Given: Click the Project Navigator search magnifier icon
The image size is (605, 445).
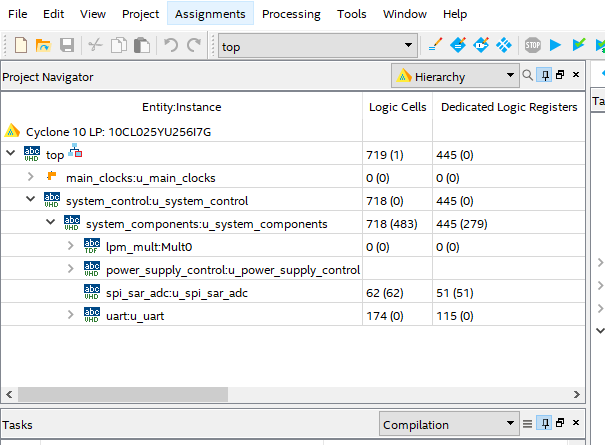Looking at the screenshot, I should pyautogui.click(x=527, y=75).
